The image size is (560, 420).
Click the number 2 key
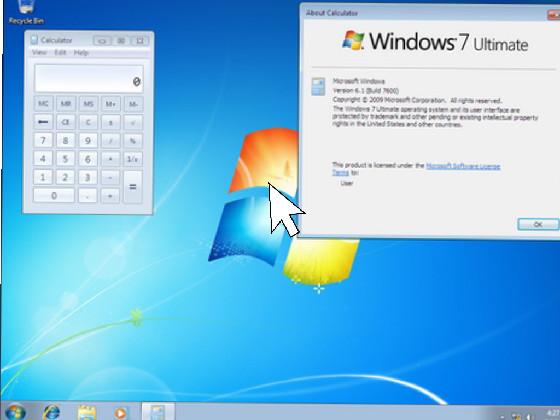tap(66, 177)
